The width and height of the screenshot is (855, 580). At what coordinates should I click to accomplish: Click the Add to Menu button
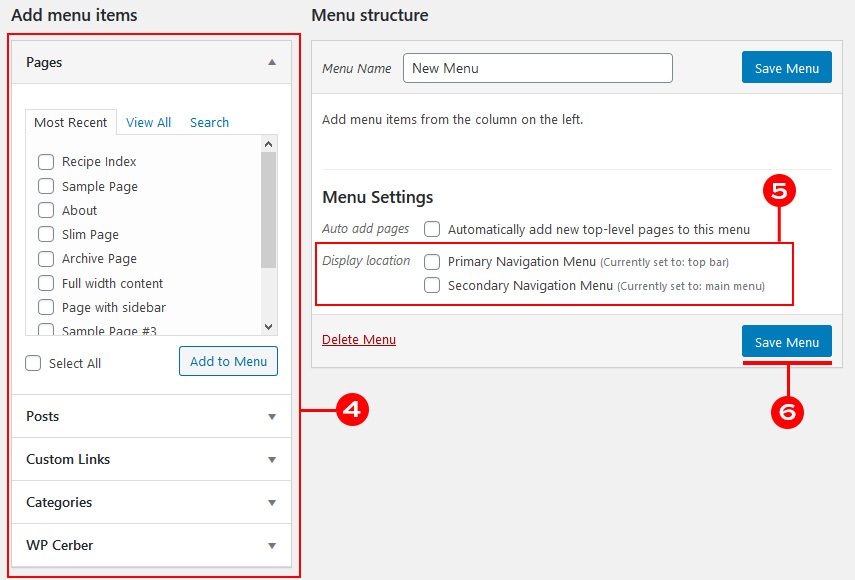(228, 361)
